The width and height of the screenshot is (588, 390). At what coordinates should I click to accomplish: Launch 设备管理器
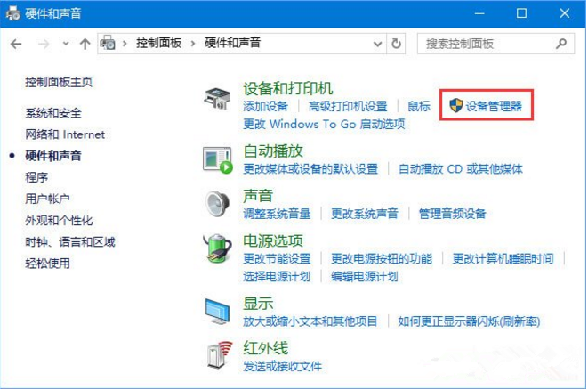[494, 106]
